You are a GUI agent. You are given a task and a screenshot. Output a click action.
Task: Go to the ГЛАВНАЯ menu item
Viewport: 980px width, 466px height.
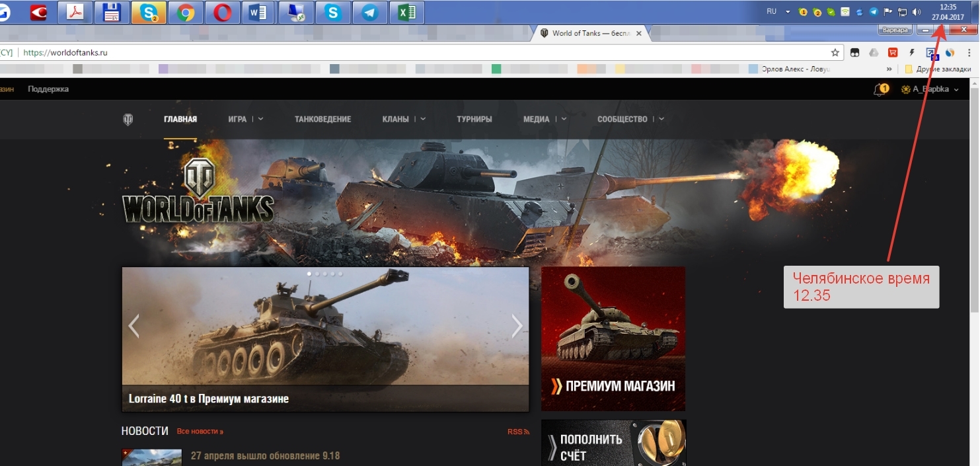180,120
